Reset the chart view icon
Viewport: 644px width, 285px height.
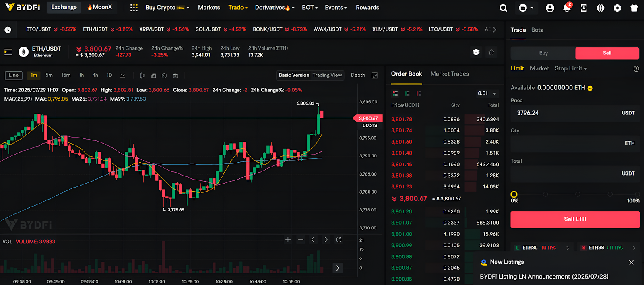pyautogui.click(x=339, y=240)
